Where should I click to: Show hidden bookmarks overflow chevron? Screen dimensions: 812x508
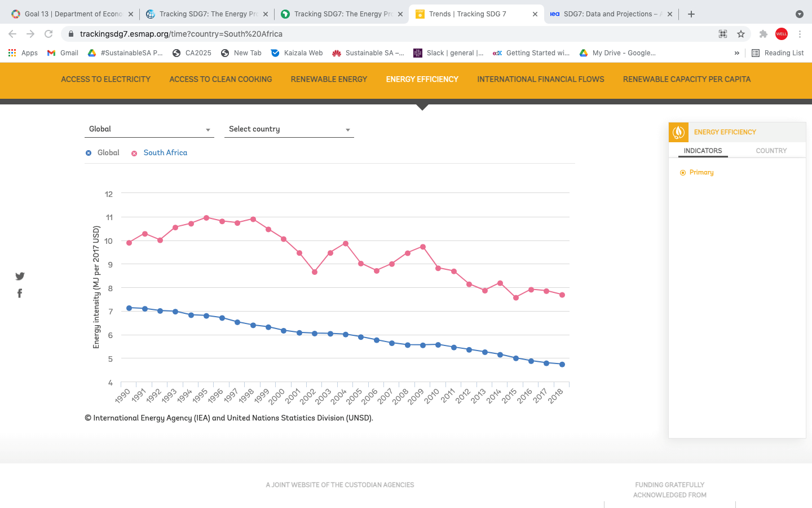[736, 53]
